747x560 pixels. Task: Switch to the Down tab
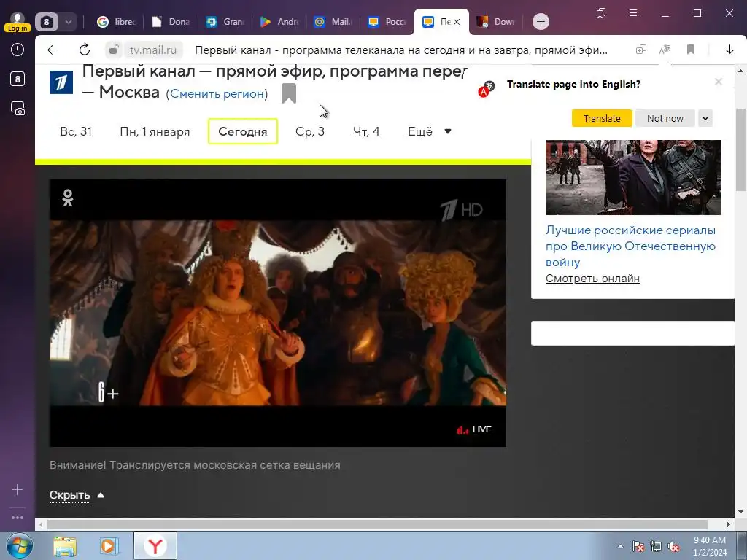[496, 21]
